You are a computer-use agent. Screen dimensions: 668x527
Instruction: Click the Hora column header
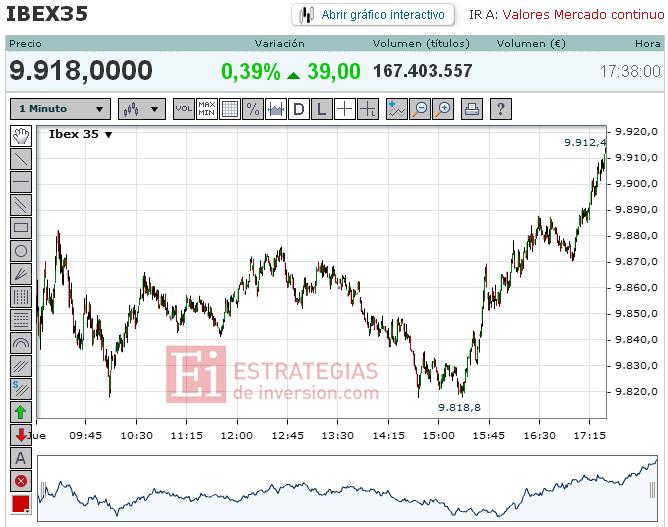648,43
